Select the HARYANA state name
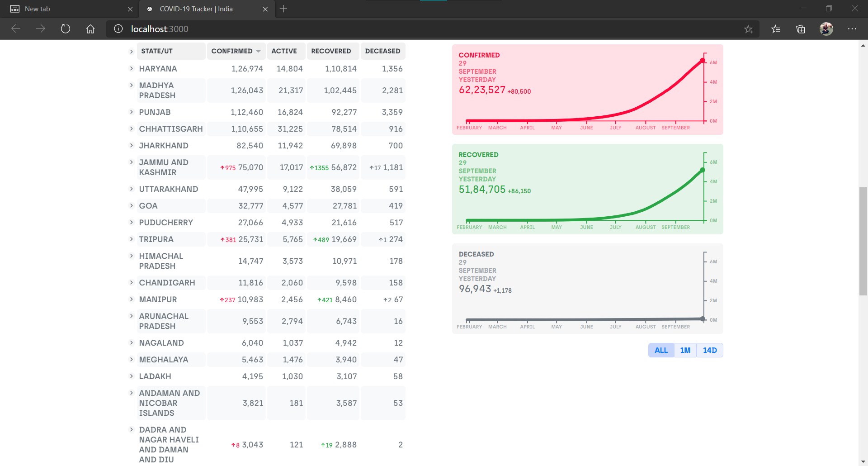Viewport: 868px width, 466px height. click(158, 69)
